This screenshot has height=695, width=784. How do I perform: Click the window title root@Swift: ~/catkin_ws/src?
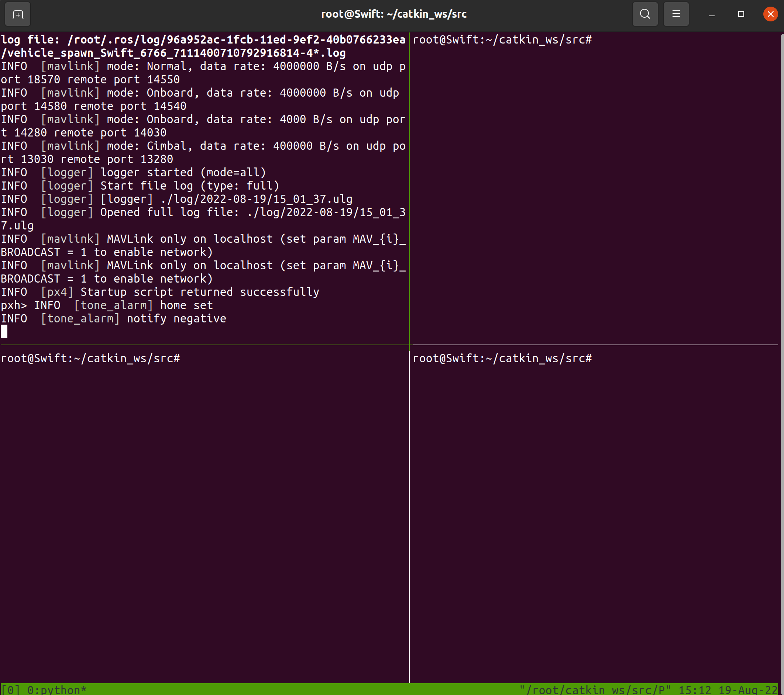click(393, 14)
